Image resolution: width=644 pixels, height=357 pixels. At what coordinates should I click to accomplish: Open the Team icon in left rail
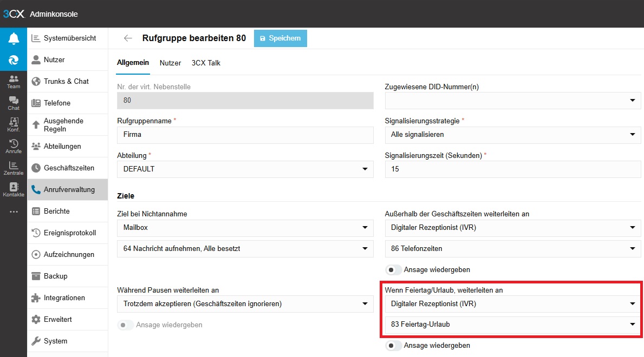click(14, 82)
